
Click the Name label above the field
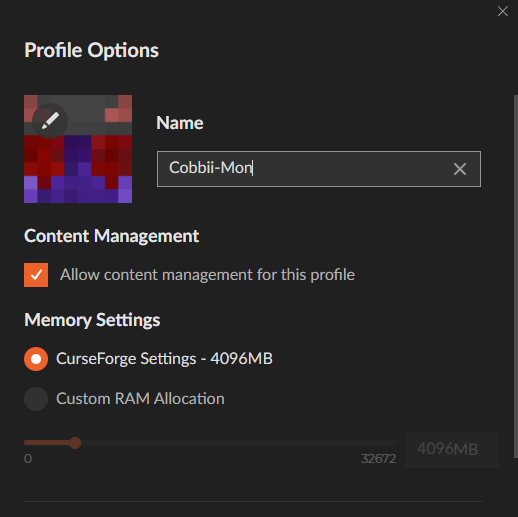click(180, 123)
